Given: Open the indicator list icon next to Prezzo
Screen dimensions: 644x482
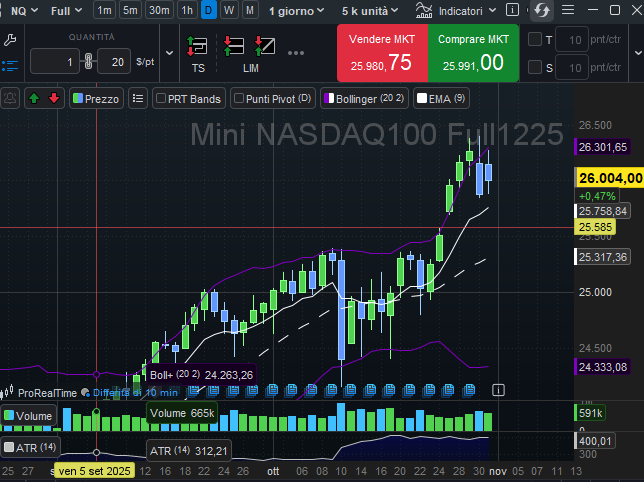Looking at the screenshot, I should [x=138, y=99].
